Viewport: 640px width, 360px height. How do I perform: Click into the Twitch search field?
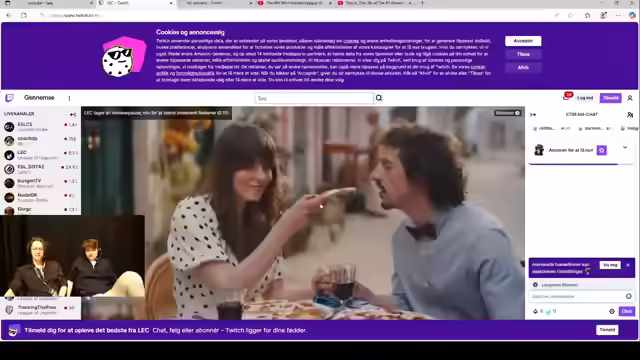pos(313,98)
